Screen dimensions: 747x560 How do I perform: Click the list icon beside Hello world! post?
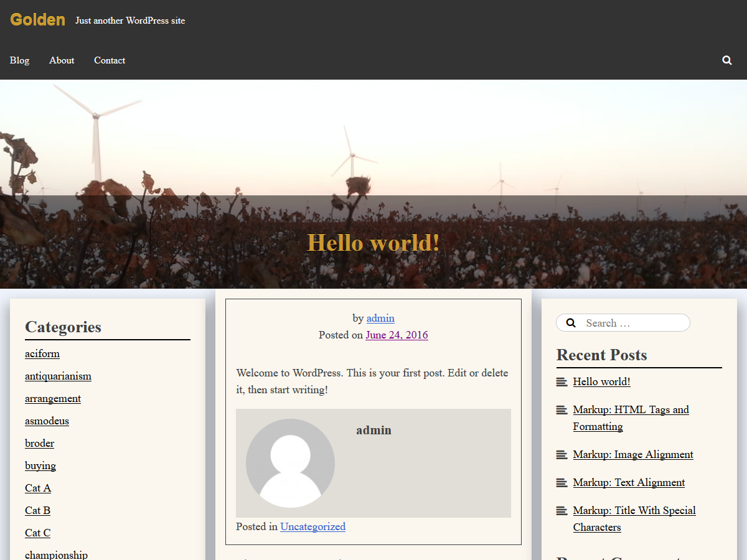tap(561, 382)
